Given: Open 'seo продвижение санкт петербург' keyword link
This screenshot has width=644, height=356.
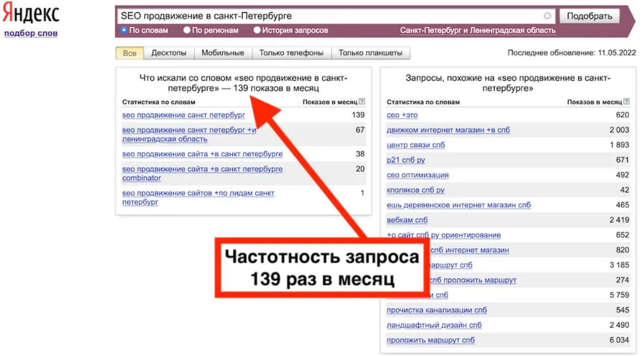Looking at the screenshot, I should tap(183, 115).
